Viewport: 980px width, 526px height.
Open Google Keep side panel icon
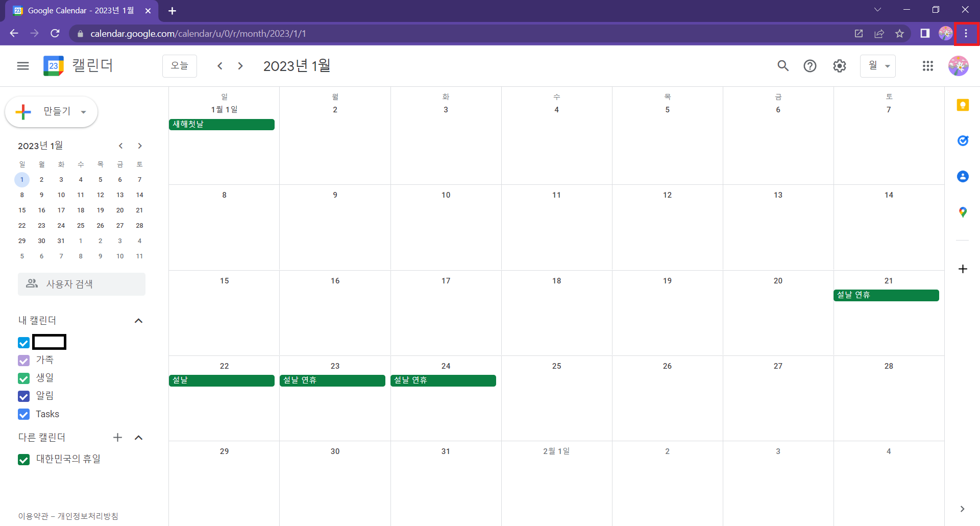coord(963,105)
